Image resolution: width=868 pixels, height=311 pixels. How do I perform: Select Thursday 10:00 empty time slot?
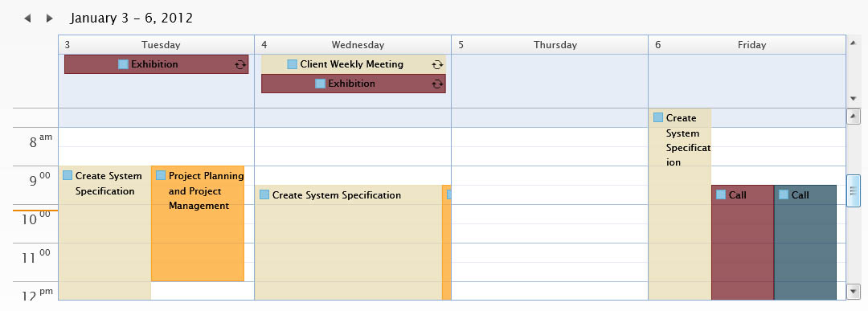(550, 214)
